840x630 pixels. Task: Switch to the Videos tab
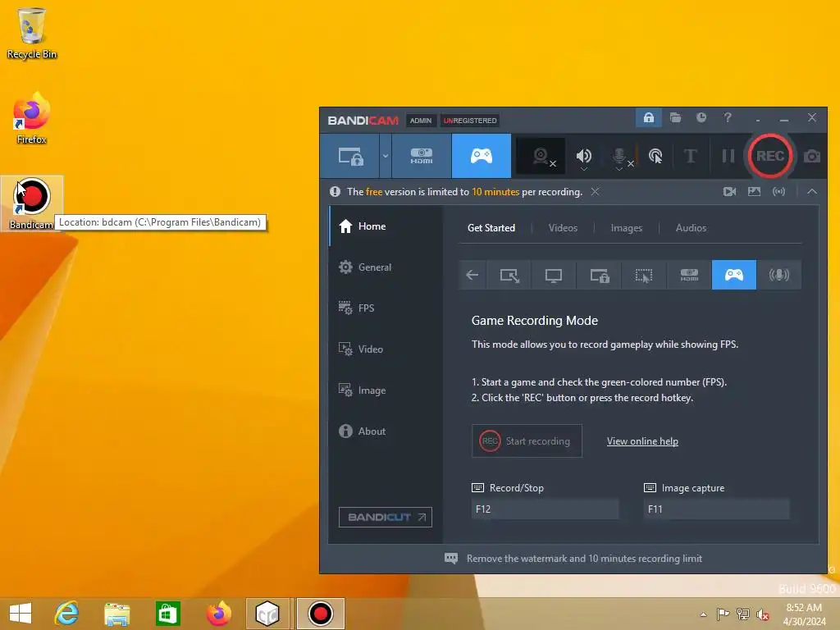pyautogui.click(x=563, y=228)
